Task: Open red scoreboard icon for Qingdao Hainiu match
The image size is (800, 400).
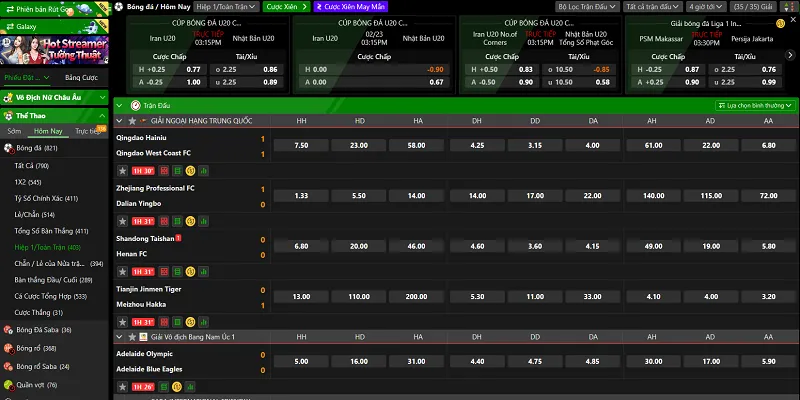Action: (x=164, y=171)
